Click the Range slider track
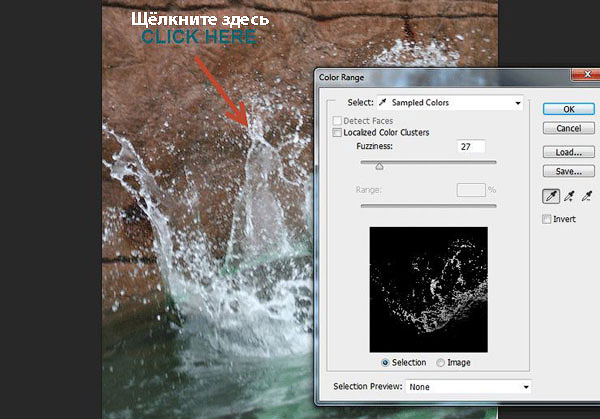 428,206
